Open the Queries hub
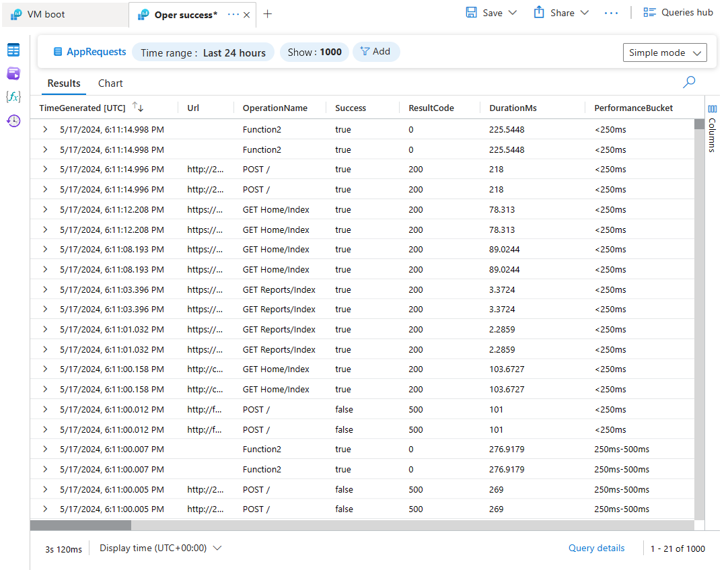The height and width of the screenshot is (570, 728). pos(678,13)
